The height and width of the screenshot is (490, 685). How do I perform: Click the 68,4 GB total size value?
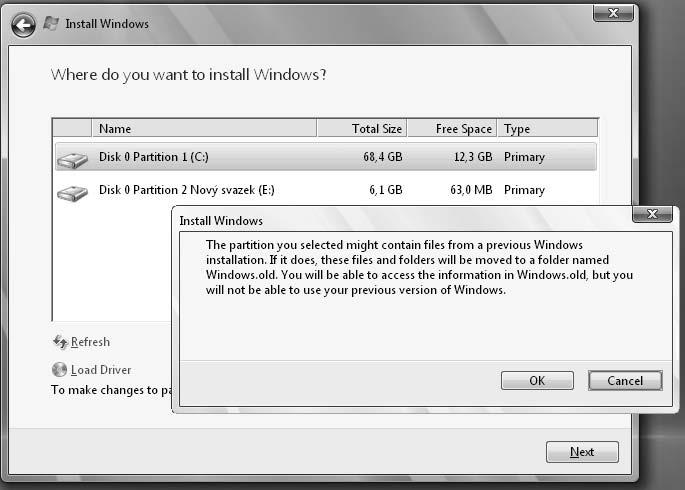click(383, 157)
